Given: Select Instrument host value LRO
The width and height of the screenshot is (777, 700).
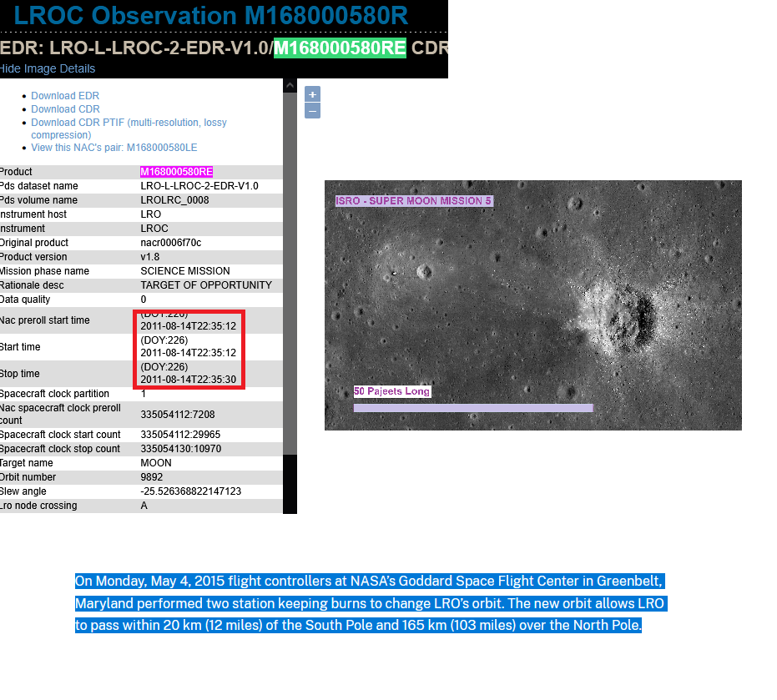Looking at the screenshot, I should coord(150,214).
